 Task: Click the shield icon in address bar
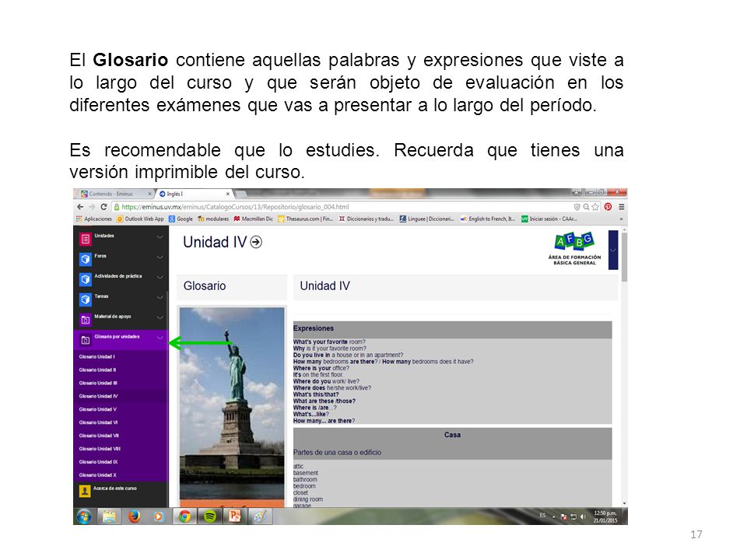577,207
